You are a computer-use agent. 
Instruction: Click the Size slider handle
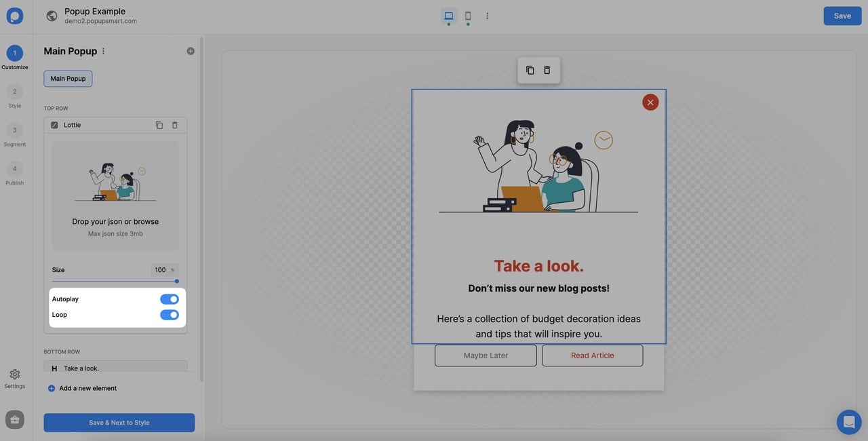coord(177,281)
